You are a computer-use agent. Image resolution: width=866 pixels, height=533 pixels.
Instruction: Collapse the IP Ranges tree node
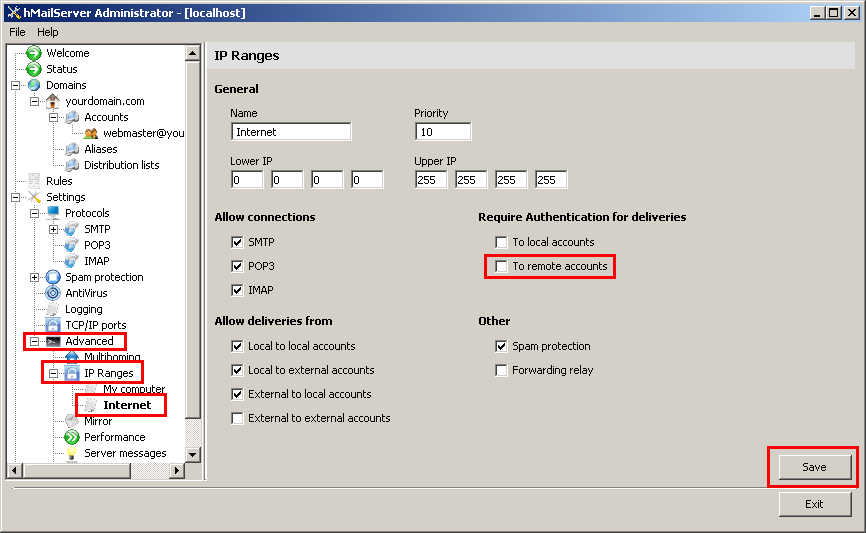coord(54,373)
